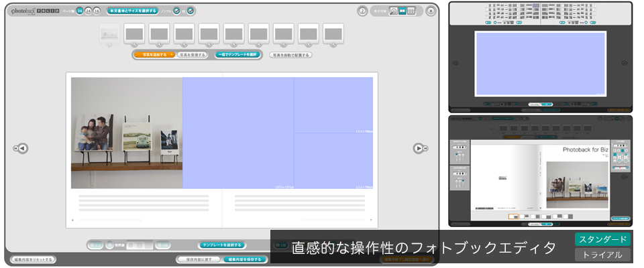
Task: Switch to grid overview view icon
Action: 411,11
